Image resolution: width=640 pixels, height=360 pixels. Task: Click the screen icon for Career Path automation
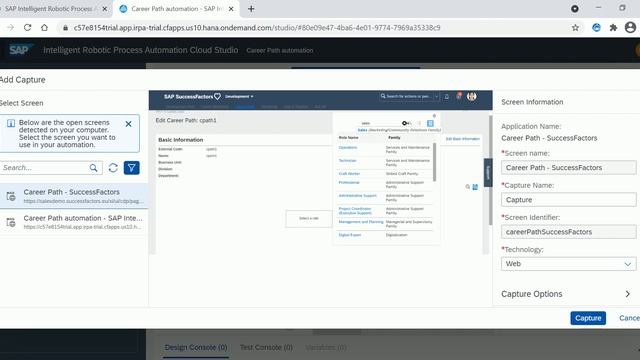pos(11,222)
